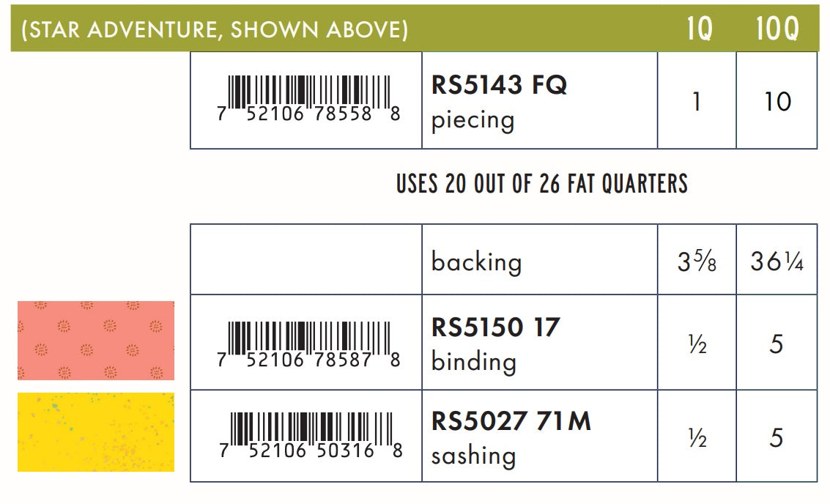This screenshot has height=504, width=830.
Task: Click the Star Adventure header title
Action: coord(215,30)
